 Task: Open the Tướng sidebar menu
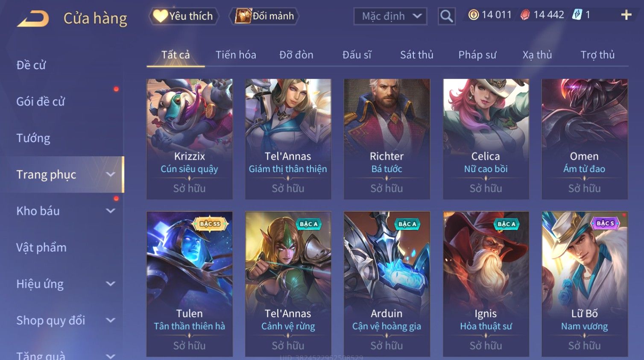(33, 138)
